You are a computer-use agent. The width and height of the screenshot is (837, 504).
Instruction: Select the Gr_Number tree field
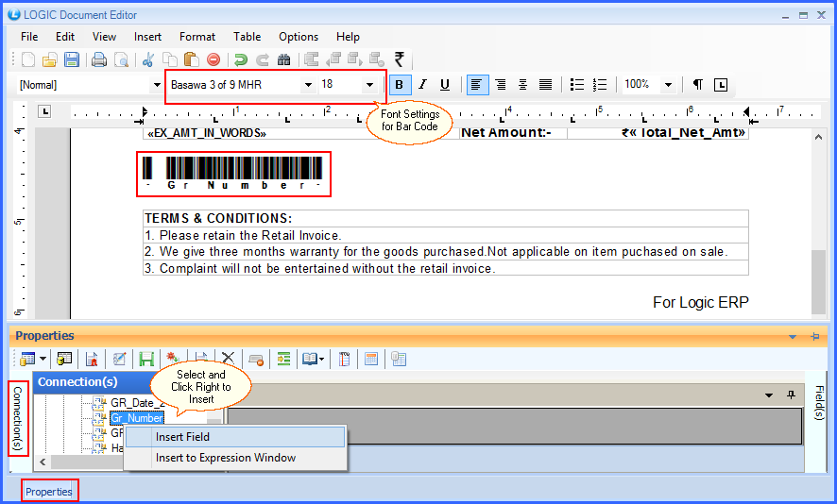point(137,418)
